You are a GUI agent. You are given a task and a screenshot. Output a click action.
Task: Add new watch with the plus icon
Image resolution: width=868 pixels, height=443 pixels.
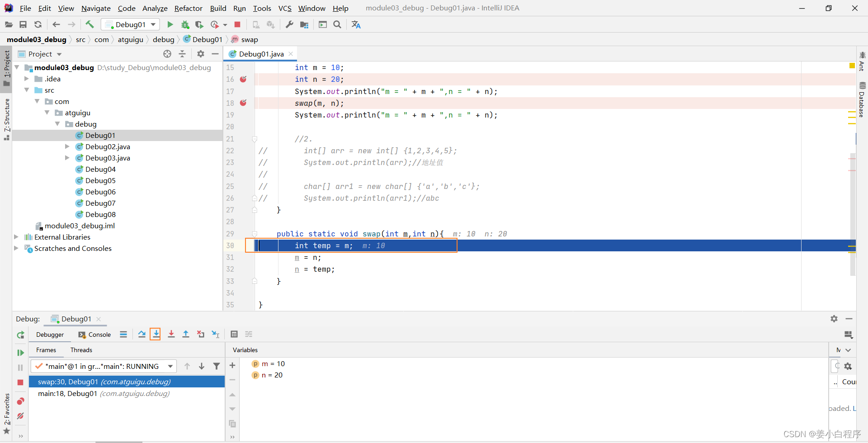(232, 365)
